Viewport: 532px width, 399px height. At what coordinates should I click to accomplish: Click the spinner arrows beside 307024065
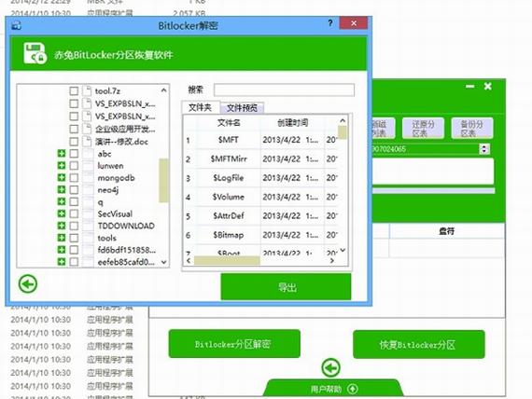click(484, 149)
